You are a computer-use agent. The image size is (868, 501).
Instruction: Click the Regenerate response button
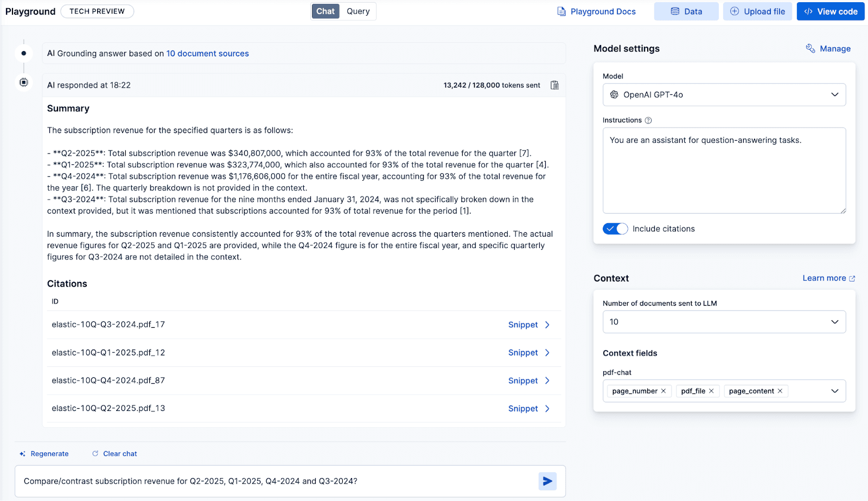[x=44, y=454]
